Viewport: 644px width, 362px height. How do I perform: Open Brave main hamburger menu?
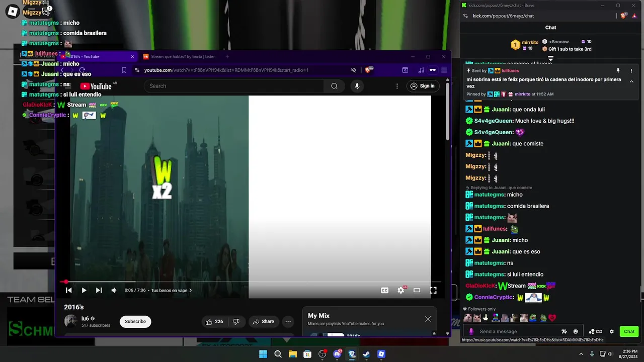[x=444, y=70]
